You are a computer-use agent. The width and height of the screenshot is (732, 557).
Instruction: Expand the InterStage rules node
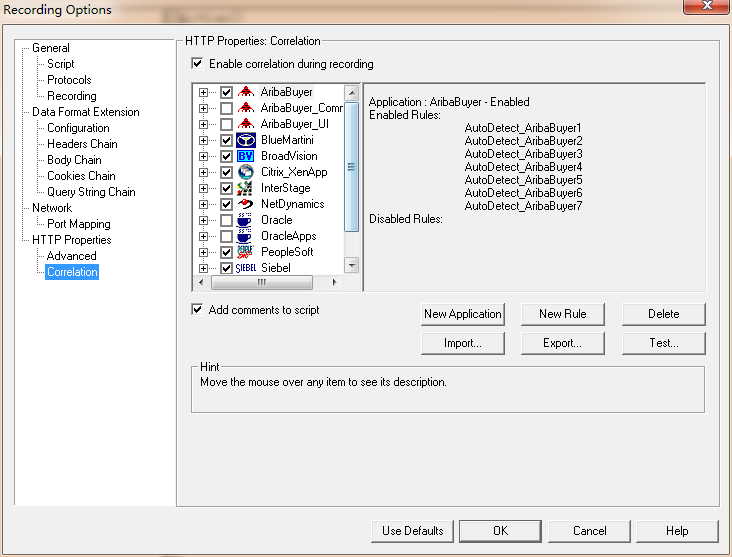pyautogui.click(x=203, y=188)
